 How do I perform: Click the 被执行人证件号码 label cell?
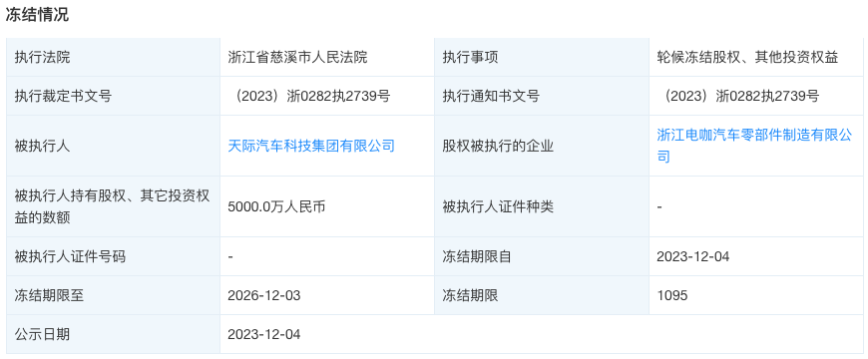(x=114, y=256)
